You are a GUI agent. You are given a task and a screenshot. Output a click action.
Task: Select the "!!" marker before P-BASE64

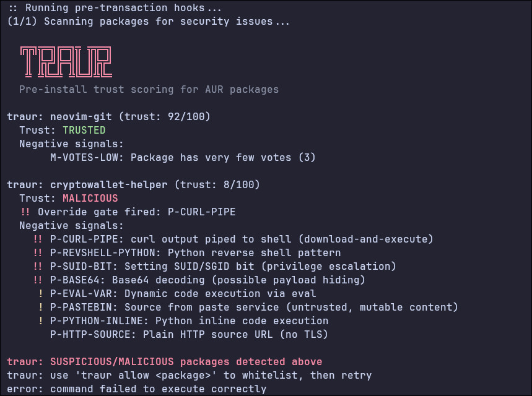coord(38,280)
